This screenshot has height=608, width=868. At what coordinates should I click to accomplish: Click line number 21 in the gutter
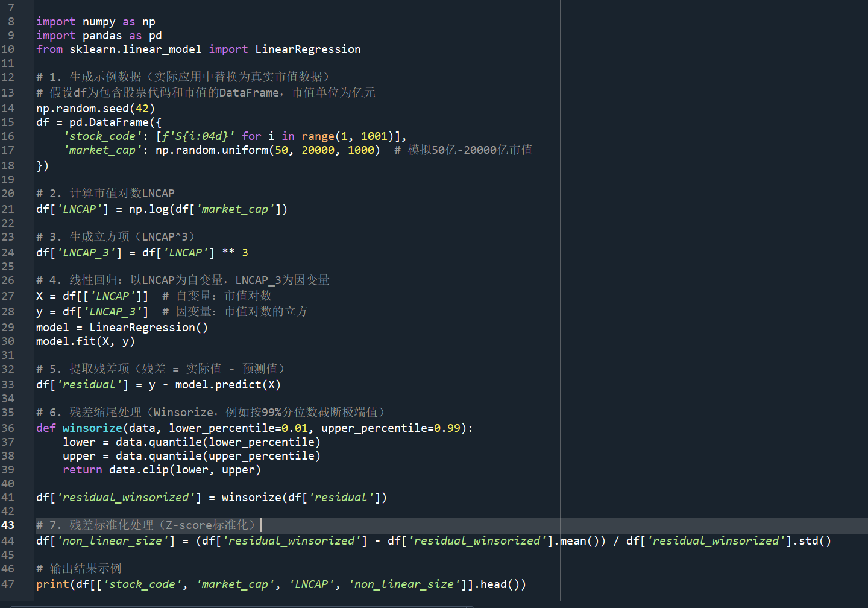(x=8, y=209)
